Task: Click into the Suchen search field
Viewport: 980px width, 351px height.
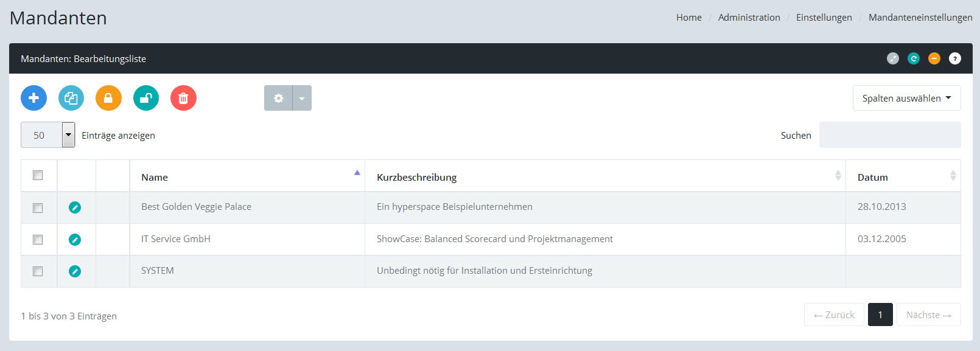Action: pos(889,135)
